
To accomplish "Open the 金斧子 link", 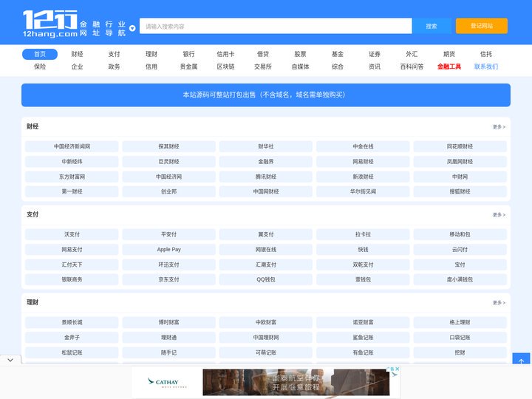I will click(72, 337).
